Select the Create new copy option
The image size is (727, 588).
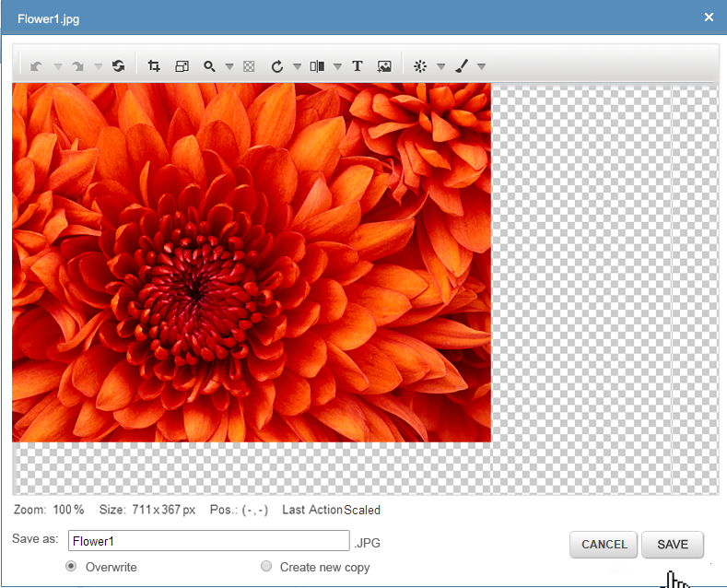pyautogui.click(x=266, y=566)
